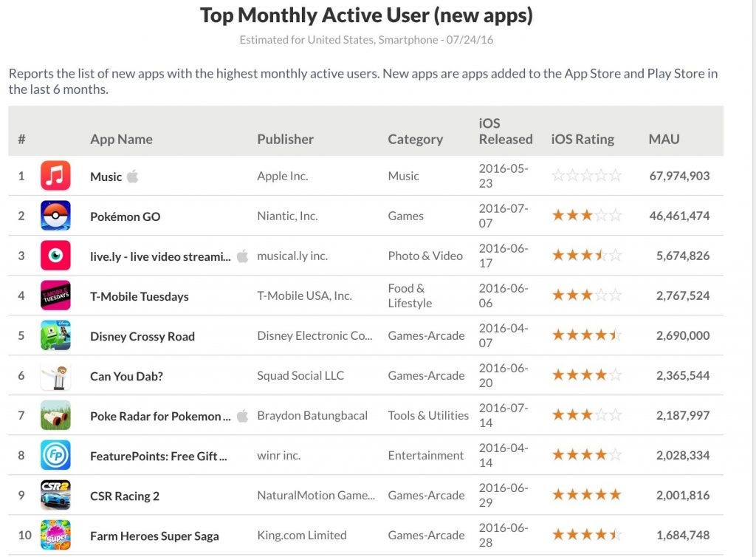Sort by the Publisher column header
756x557 pixels.
click(x=286, y=140)
